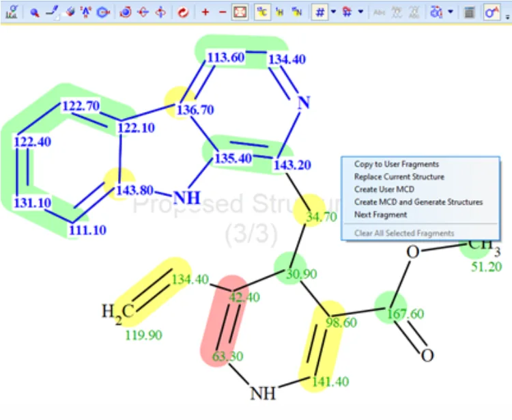Select the 136.70 carbon atom

tap(195, 110)
